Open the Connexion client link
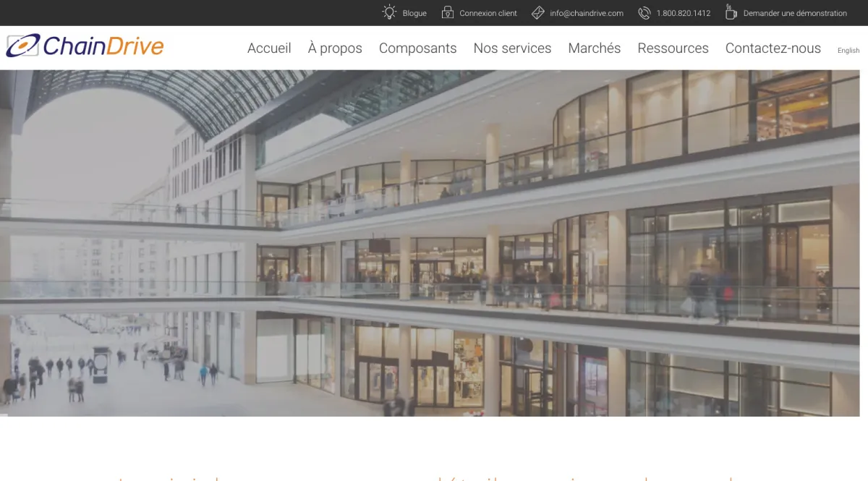 pyautogui.click(x=488, y=13)
